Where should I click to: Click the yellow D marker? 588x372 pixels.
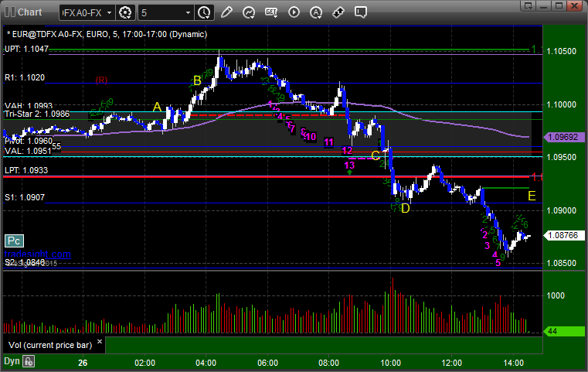406,208
